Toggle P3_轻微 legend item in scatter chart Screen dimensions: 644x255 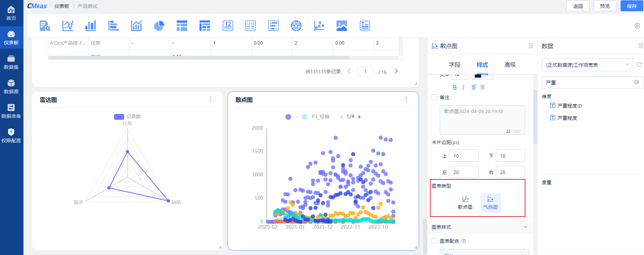pos(316,116)
